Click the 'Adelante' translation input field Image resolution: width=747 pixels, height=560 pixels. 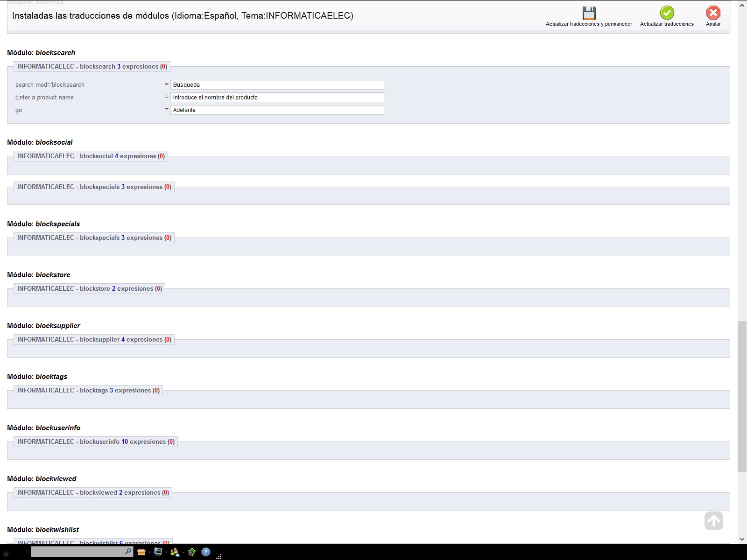pos(278,110)
